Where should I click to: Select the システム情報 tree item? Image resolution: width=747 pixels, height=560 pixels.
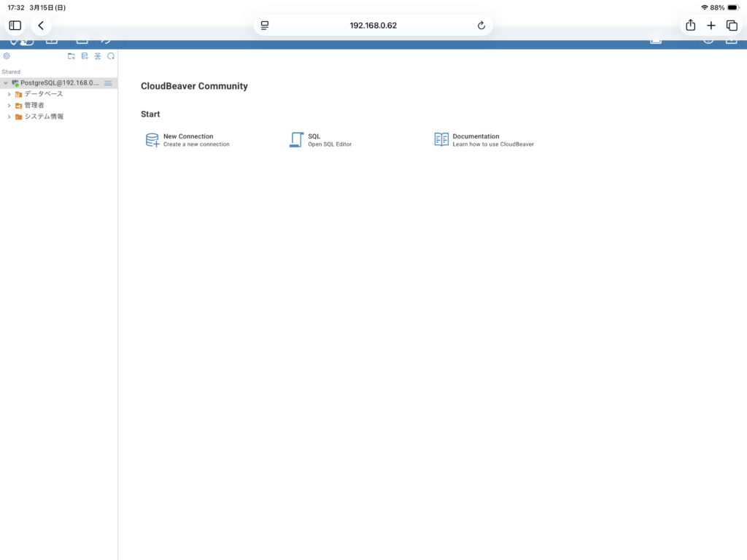tap(44, 117)
